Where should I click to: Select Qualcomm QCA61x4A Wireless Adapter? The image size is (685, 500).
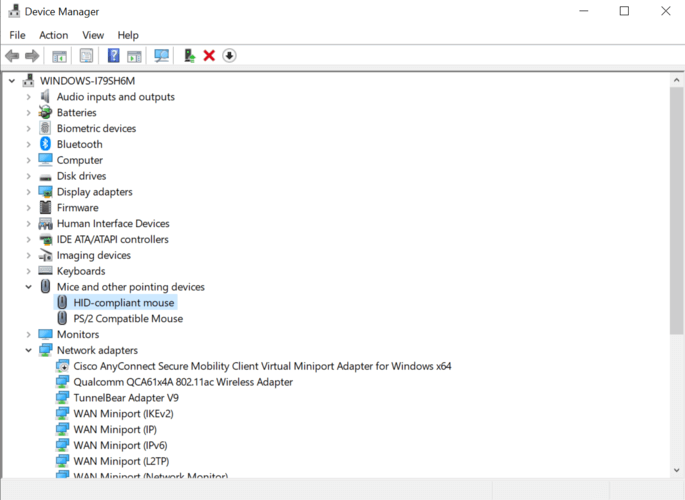183,382
